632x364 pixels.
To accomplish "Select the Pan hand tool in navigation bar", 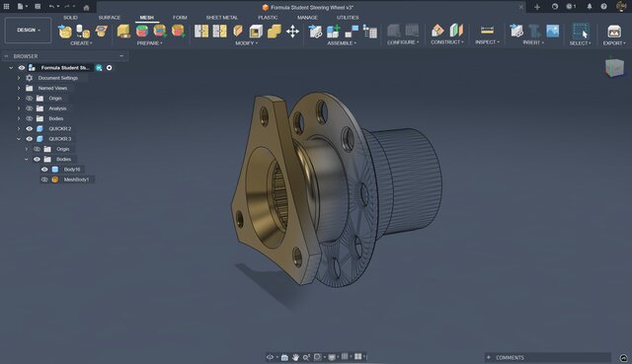I will 295,357.
